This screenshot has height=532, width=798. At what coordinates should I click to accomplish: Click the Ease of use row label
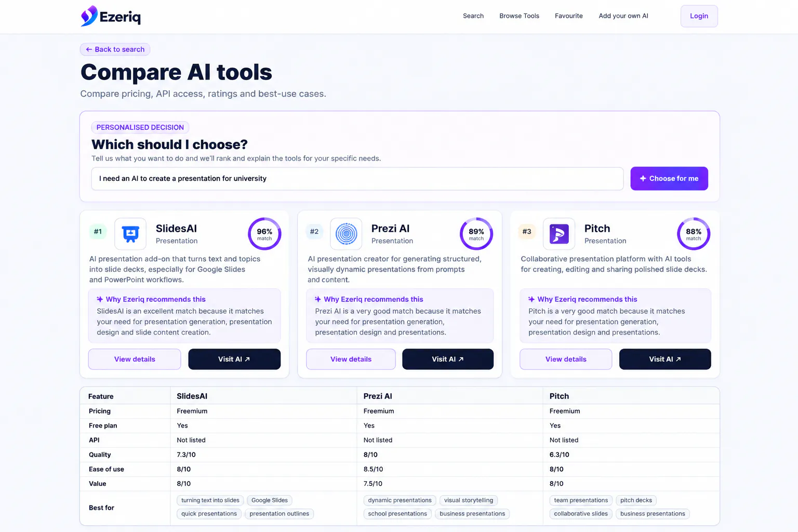tap(107, 469)
